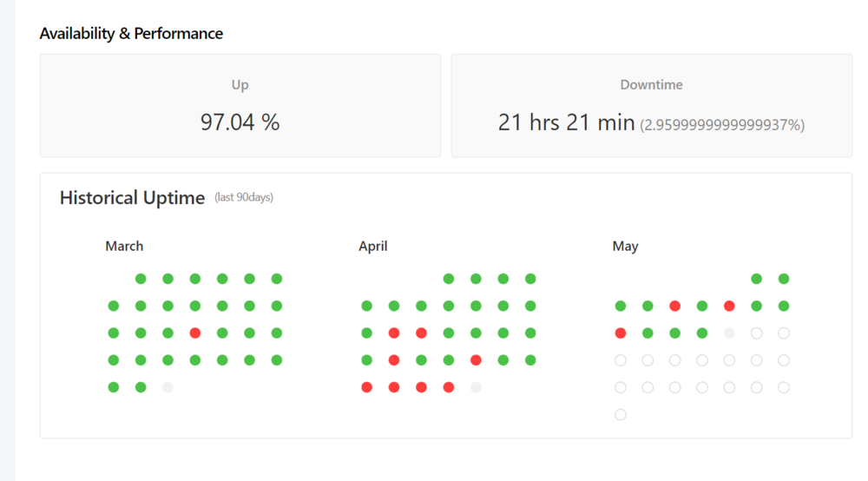
Task: Click the gray dot in May's calendar
Action: pos(729,333)
